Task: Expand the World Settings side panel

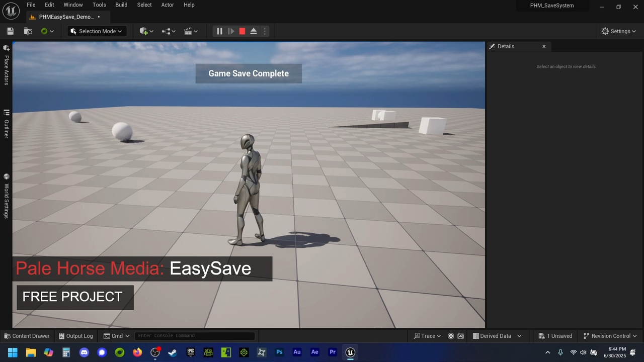Action: click(7, 196)
